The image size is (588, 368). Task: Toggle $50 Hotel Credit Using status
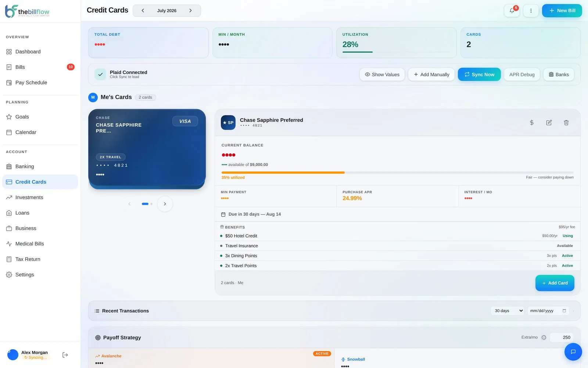tap(568, 236)
